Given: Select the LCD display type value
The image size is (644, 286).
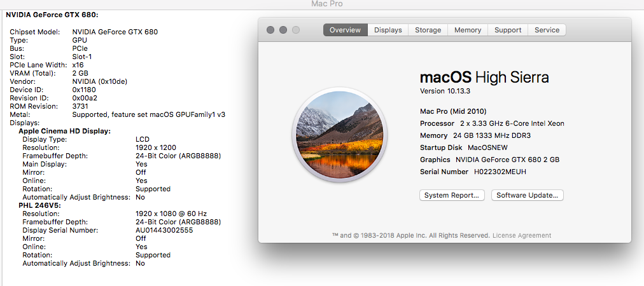Looking at the screenshot, I should pyautogui.click(x=143, y=140).
